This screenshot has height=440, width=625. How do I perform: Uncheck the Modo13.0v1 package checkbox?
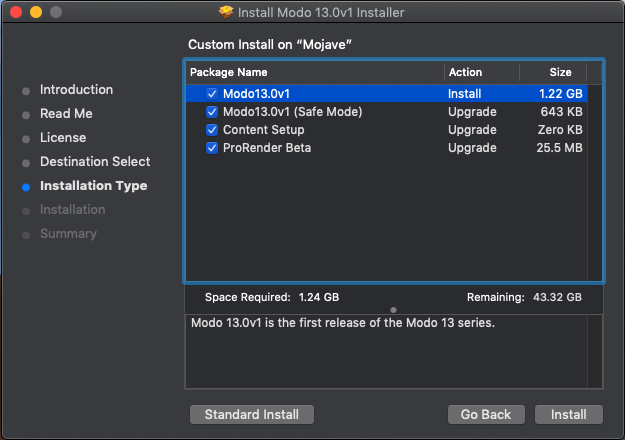(212, 93)
